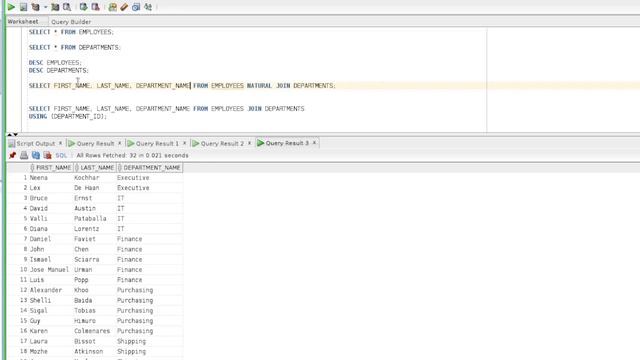This screenshot has height=360, width=640.
Task: Click the To Upper/Lower case icon
Action: (148, 7)
